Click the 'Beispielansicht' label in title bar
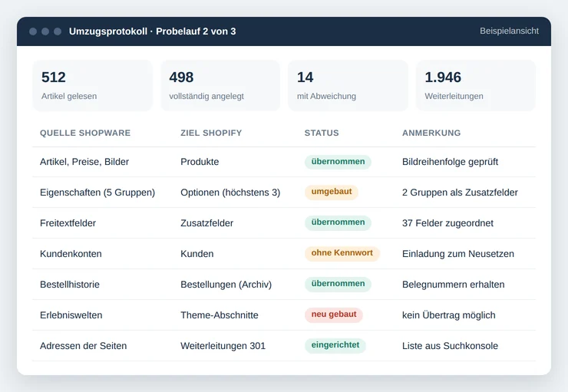The width and height of the screenshot is (568, 392). pos(509,31)
